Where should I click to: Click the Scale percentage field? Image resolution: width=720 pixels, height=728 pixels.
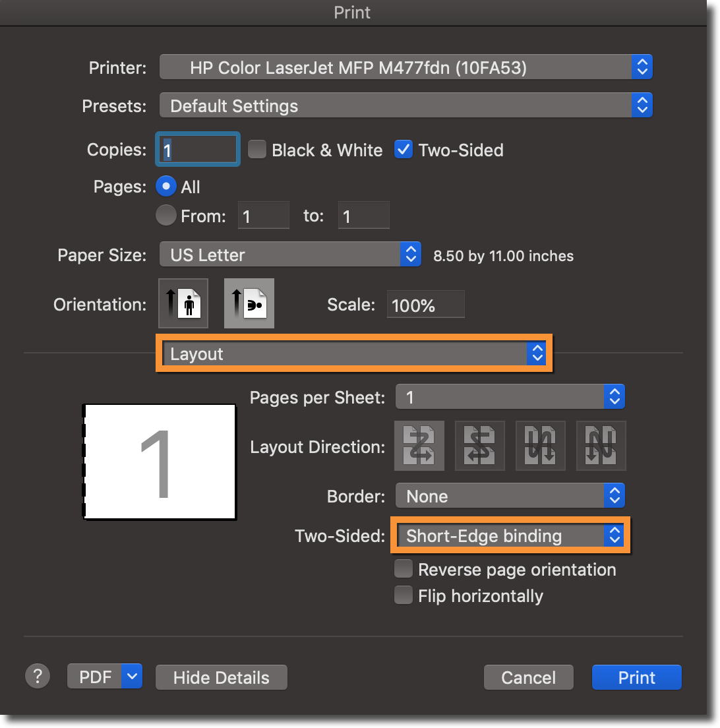coord(425,305)
